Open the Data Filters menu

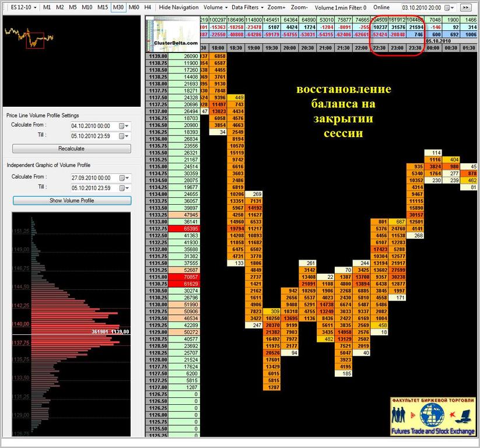[247, 7]
